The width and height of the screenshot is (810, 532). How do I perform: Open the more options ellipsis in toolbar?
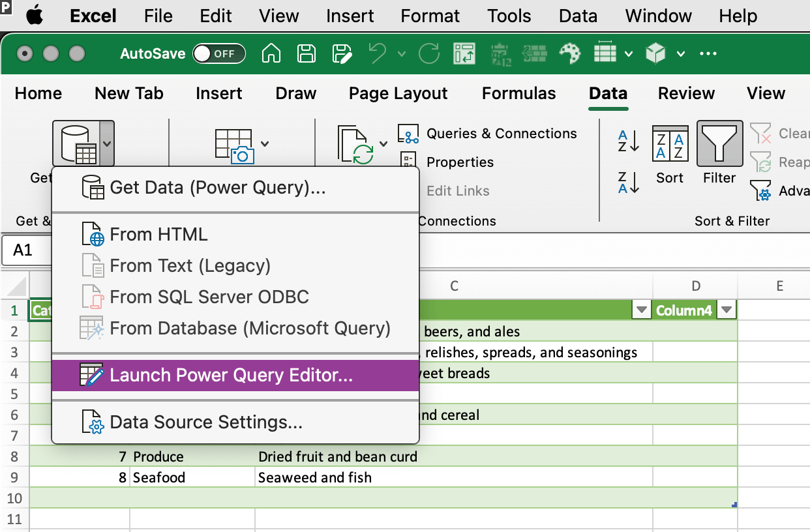708,54
